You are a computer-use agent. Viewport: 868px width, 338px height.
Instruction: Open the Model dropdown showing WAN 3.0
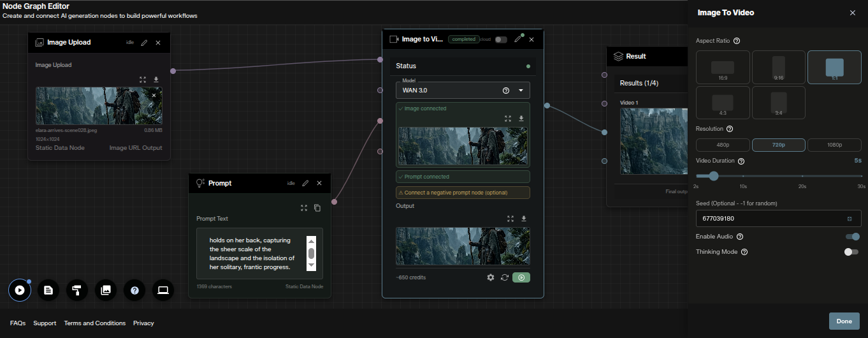[463, 91]
